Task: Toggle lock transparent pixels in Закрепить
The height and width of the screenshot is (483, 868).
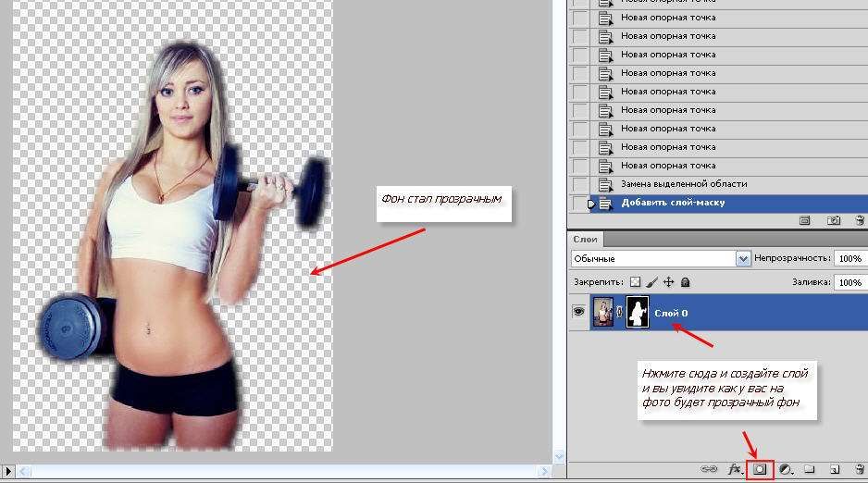Action: click(x=635, y=282)
